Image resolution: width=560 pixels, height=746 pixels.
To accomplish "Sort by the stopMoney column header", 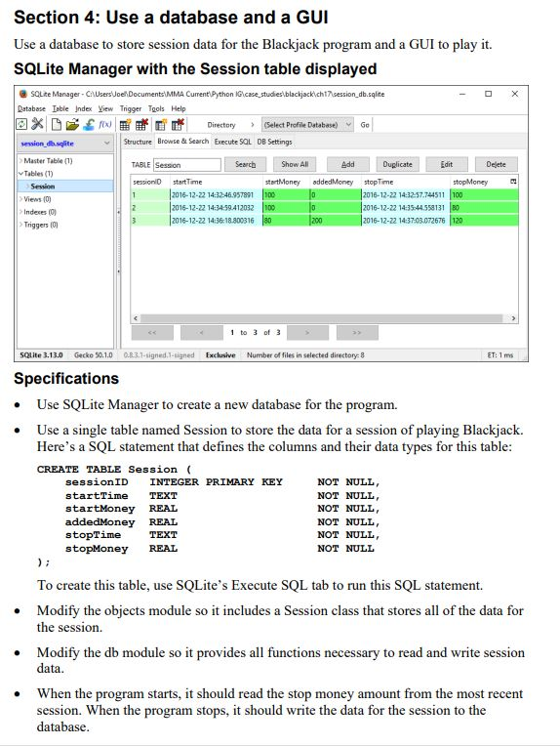I will [479, 182].
